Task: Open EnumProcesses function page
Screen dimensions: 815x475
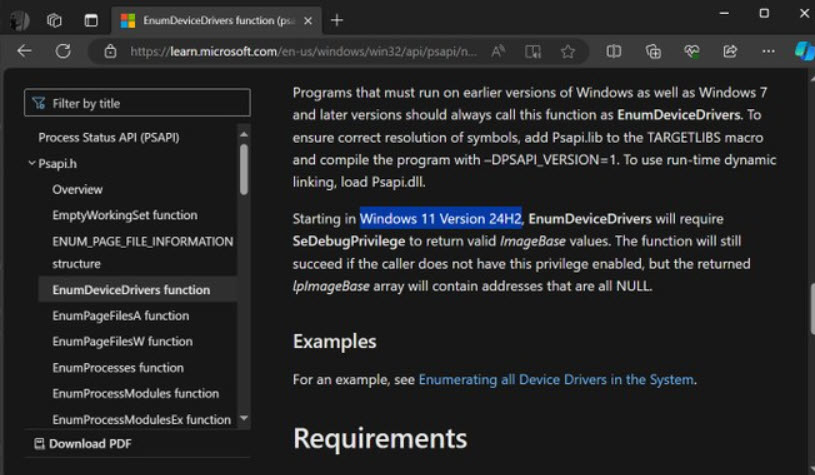Action: (118, 367)
